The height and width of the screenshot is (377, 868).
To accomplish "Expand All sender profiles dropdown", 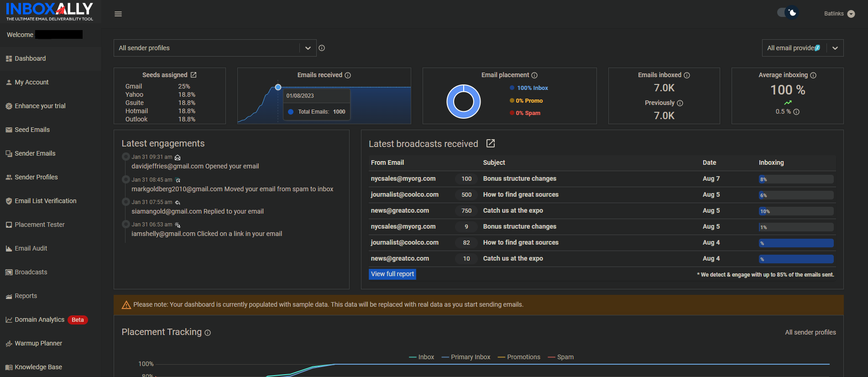I will tap(215, 48).
